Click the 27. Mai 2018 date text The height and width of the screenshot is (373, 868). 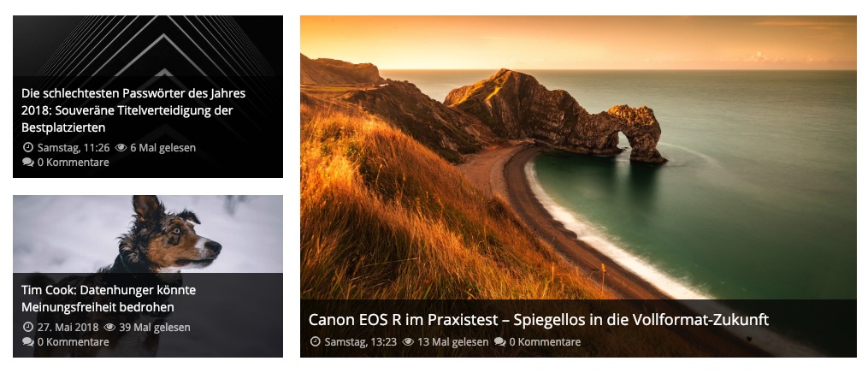click(x=68, y=327)
